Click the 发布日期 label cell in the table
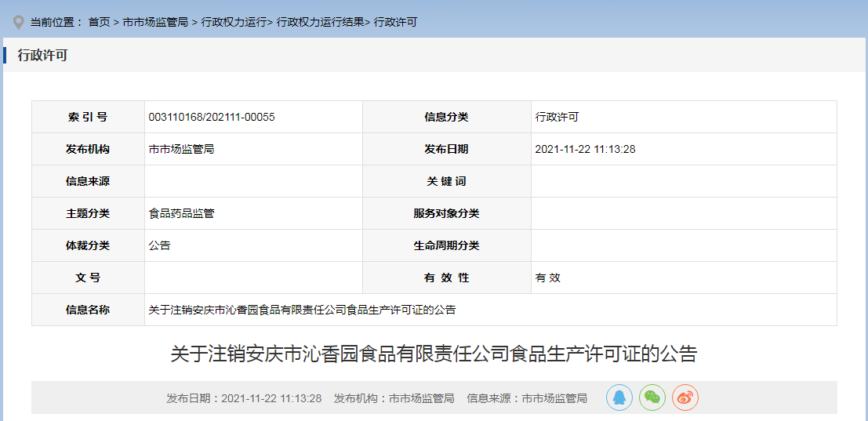This screenshot has height=421, width=868. 447,150
